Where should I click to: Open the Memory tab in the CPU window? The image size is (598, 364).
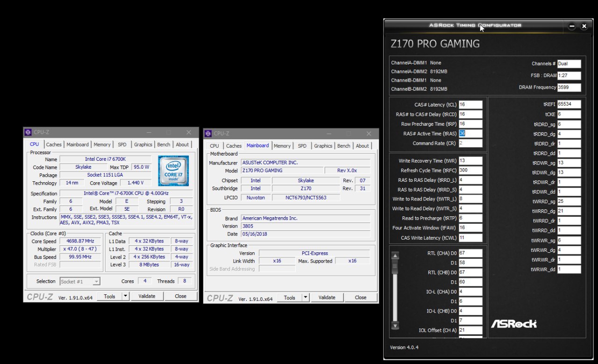[102, 144]
